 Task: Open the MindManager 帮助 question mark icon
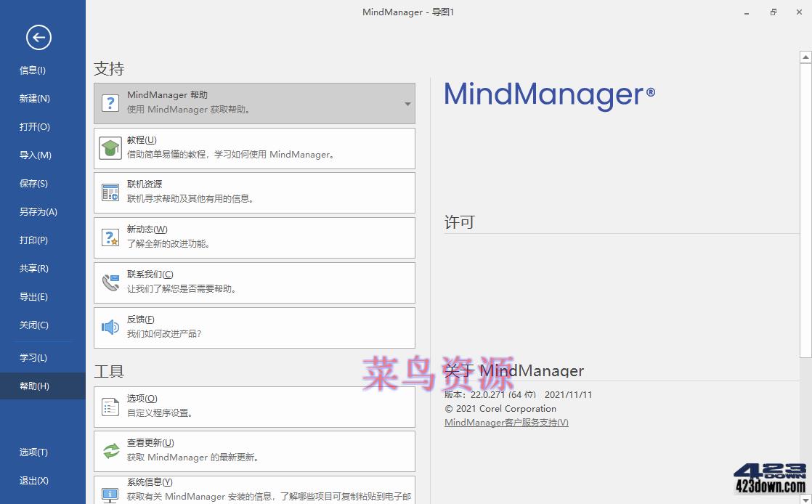click(110, 102)
